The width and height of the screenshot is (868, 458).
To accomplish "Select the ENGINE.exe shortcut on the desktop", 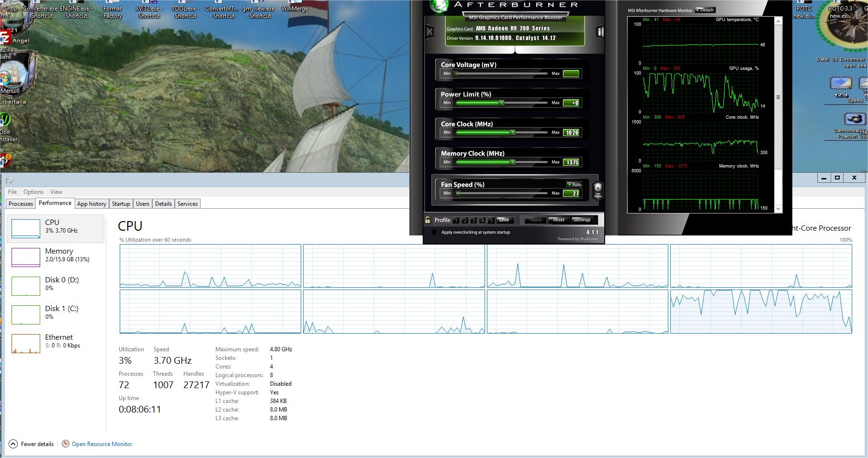I will click(x=77, y=10).
